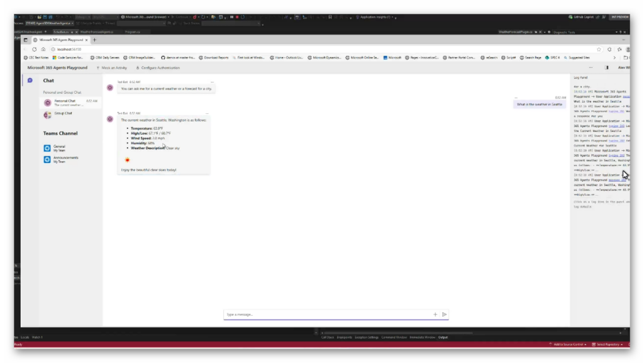Open the Search Page bookmark
Viewport: 644px width, 363px height.
point(531,58)
